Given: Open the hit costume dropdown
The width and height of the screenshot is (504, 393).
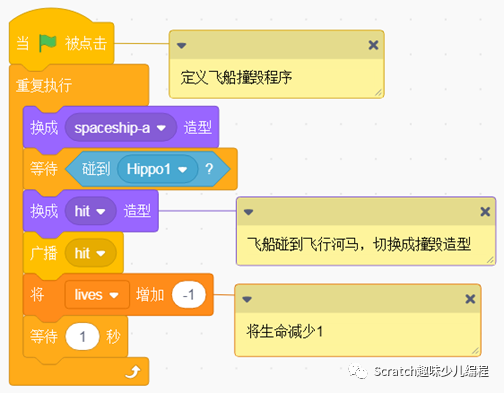Looking at the screenshot, I should click(90, 211).
